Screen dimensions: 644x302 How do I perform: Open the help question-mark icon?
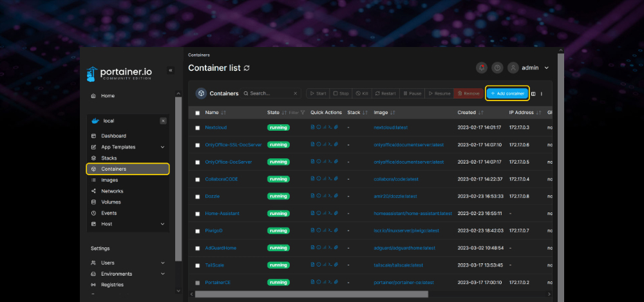pyautogui.click(x=497, y=68)
